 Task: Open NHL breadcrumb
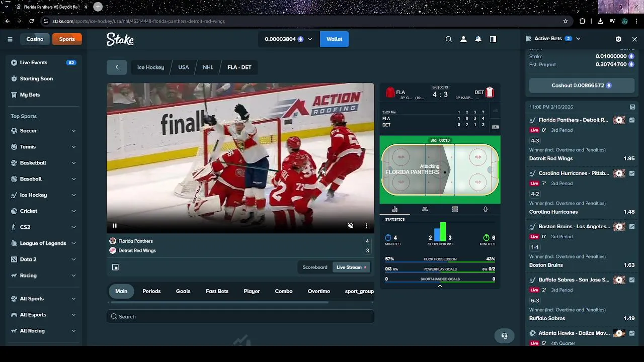208,67
